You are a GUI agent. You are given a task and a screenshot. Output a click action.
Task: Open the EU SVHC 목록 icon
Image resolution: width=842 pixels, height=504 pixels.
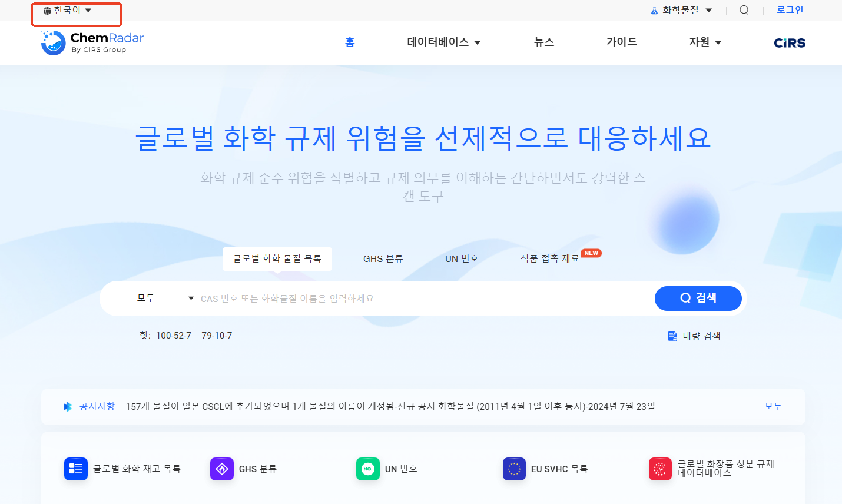514,469
